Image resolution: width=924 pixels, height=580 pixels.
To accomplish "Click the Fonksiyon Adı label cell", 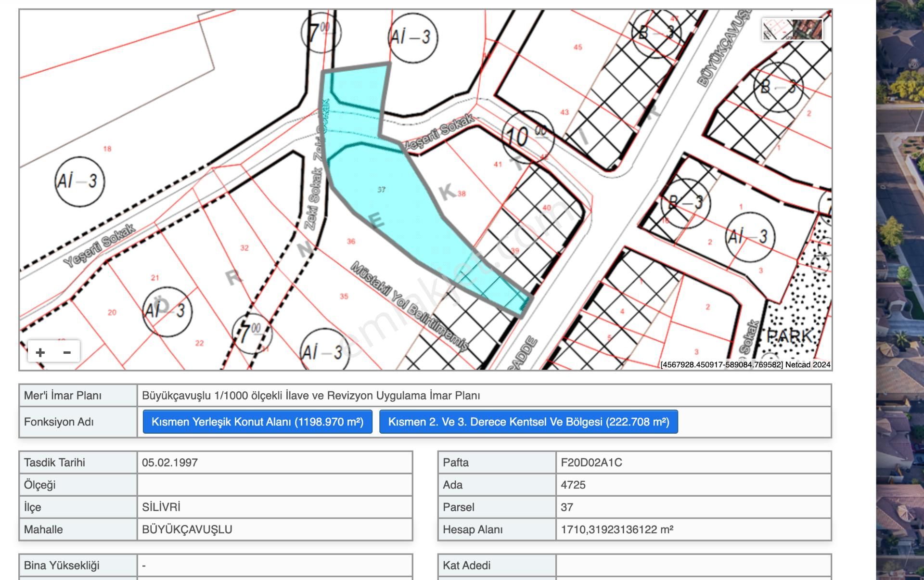I will tap(78, 422).
